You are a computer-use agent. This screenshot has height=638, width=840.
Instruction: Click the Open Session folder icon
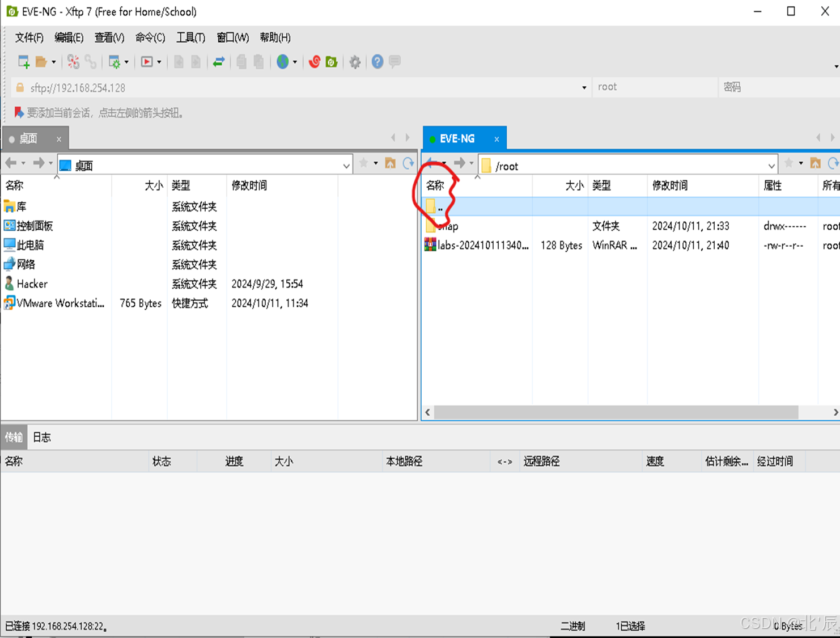pyautogui.click(x=41, y=62)
